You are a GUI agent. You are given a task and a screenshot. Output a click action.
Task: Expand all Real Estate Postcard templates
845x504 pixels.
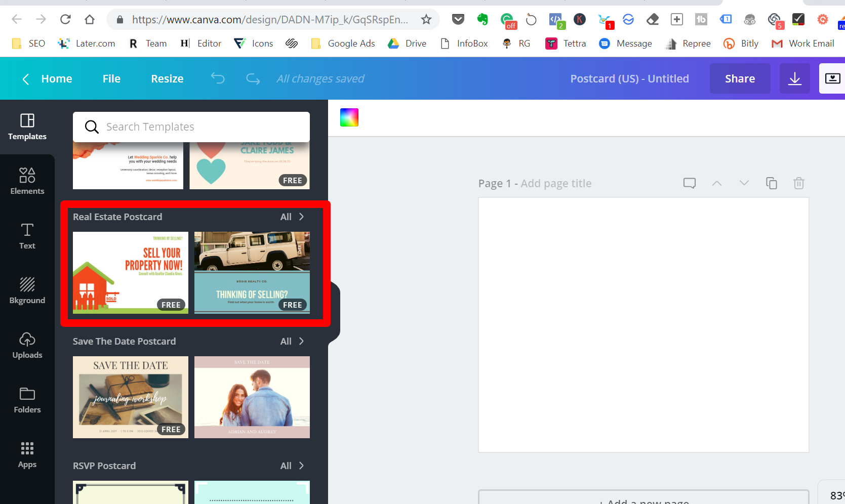292,217
